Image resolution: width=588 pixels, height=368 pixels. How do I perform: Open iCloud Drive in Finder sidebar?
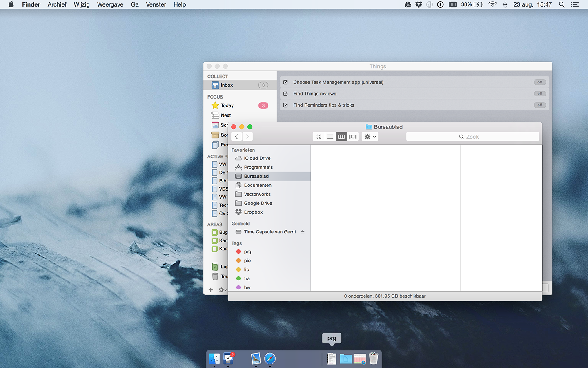(x=269, y=158)
